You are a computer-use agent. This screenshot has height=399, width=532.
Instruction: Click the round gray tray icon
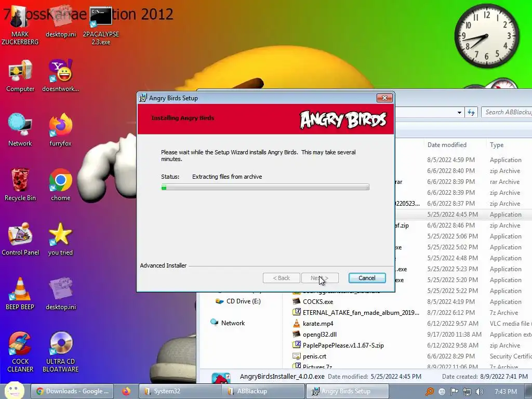tap(442, 392)
